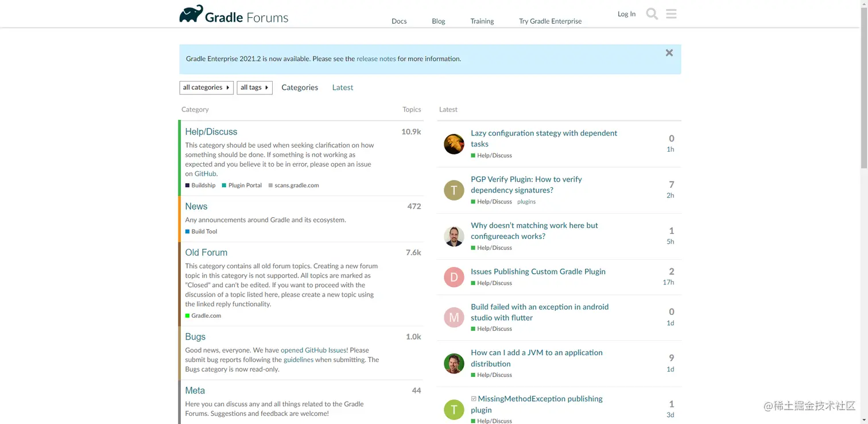Click the pink M user avatar

(454, 318)
